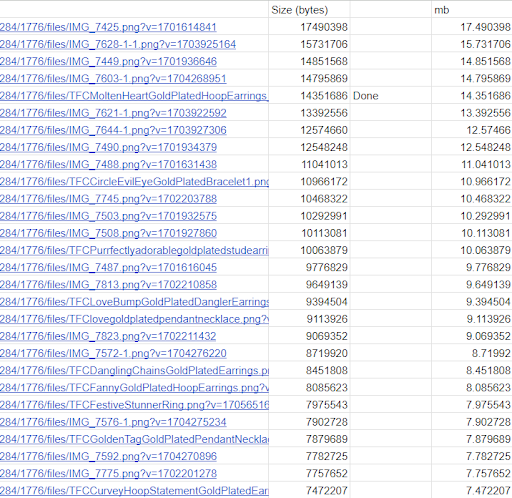Select the mb value 12.57466

coord(472,130)
